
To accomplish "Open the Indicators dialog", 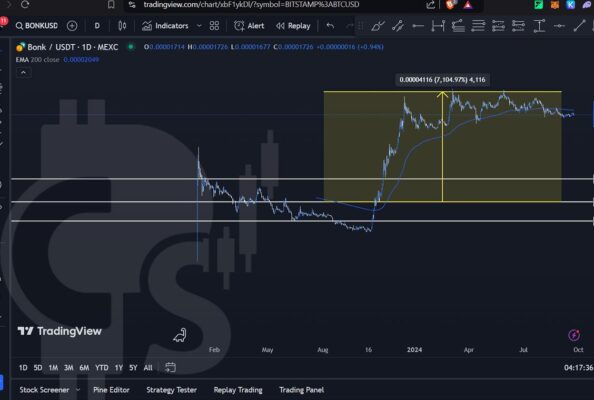I will (x=165, y=26).
